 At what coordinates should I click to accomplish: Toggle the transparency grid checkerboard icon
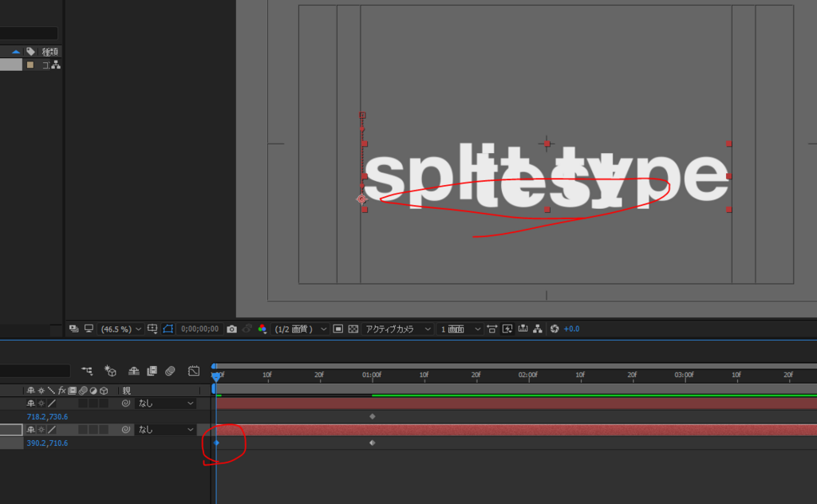353,329
